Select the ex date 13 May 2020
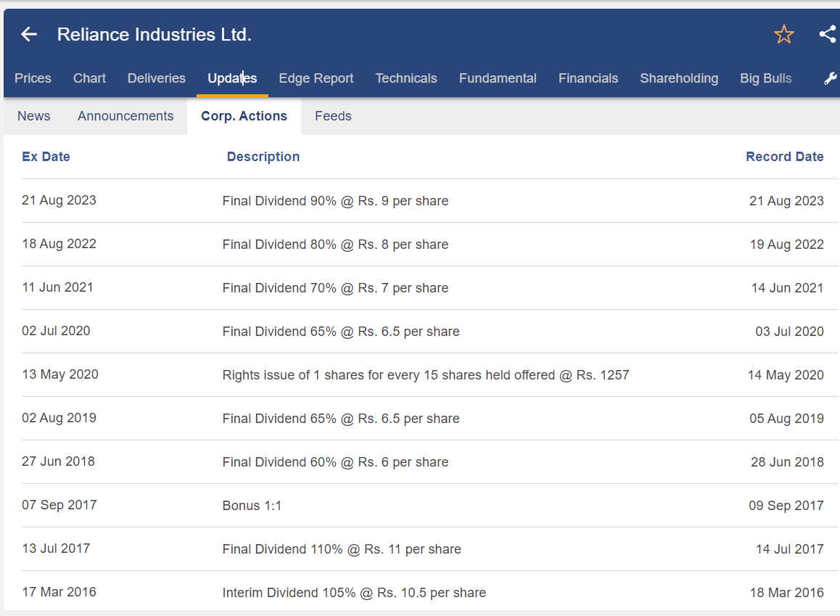This screenshot has width=840, height=616. [60, 374]
